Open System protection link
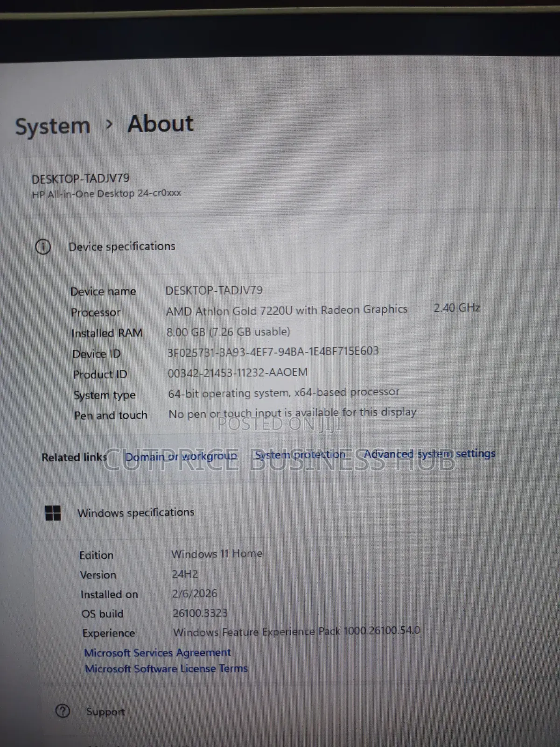This screenshot has height=747, width=560. point(300,455)
